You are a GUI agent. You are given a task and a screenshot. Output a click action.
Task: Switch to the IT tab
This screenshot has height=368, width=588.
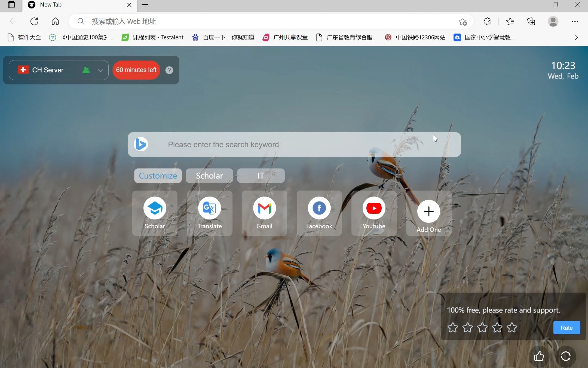click(261, 176)
